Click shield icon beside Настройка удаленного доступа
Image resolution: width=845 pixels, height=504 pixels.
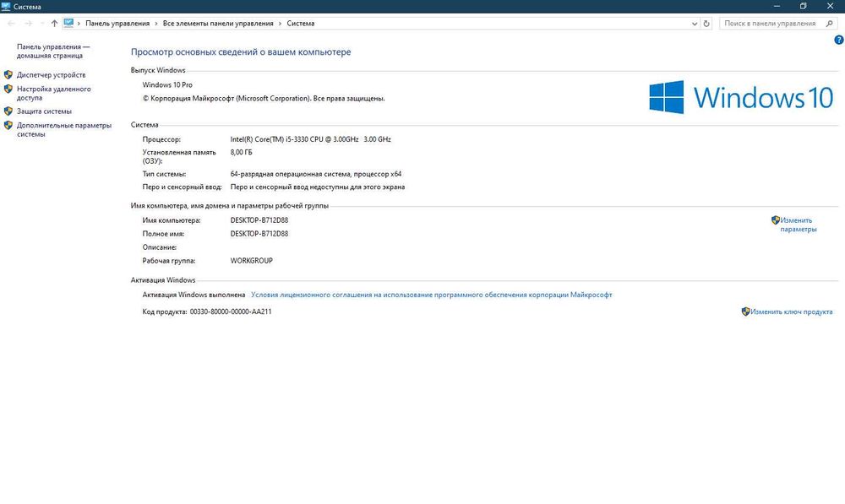pyautogui.click(x=8, y=89)
